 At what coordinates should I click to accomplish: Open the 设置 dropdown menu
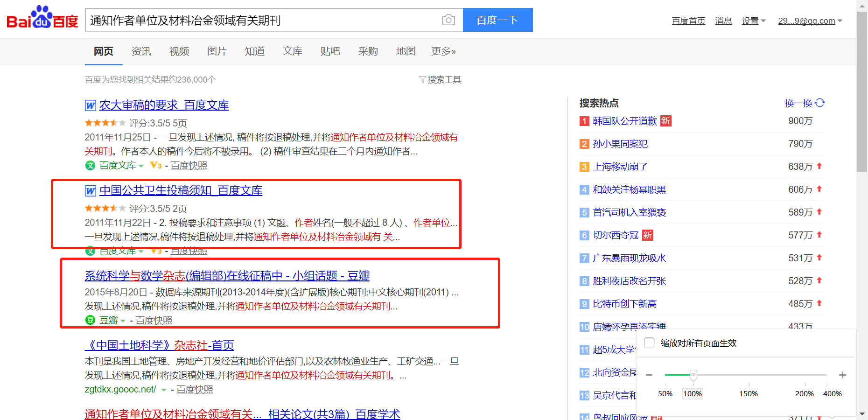click(x=754, y=21)
